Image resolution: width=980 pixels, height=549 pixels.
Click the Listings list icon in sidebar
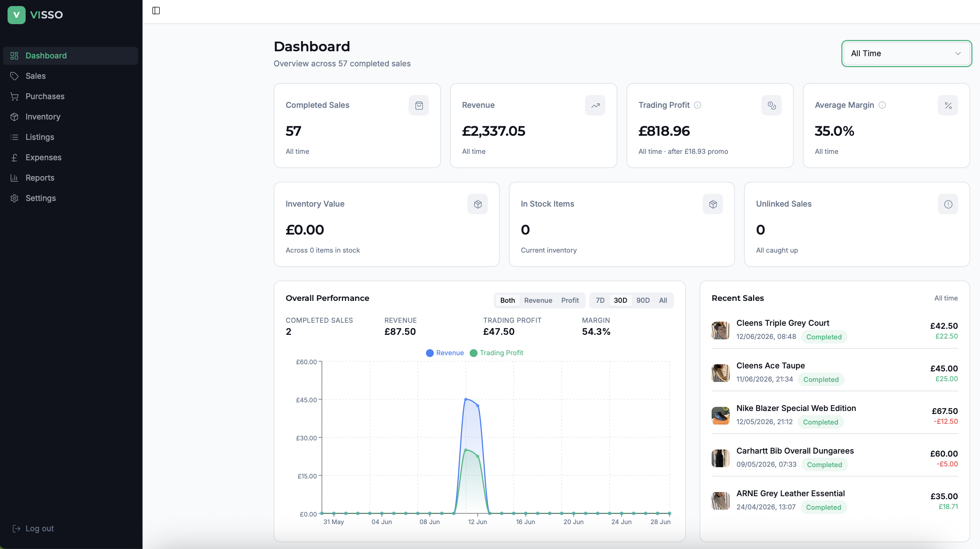[14, 137]
